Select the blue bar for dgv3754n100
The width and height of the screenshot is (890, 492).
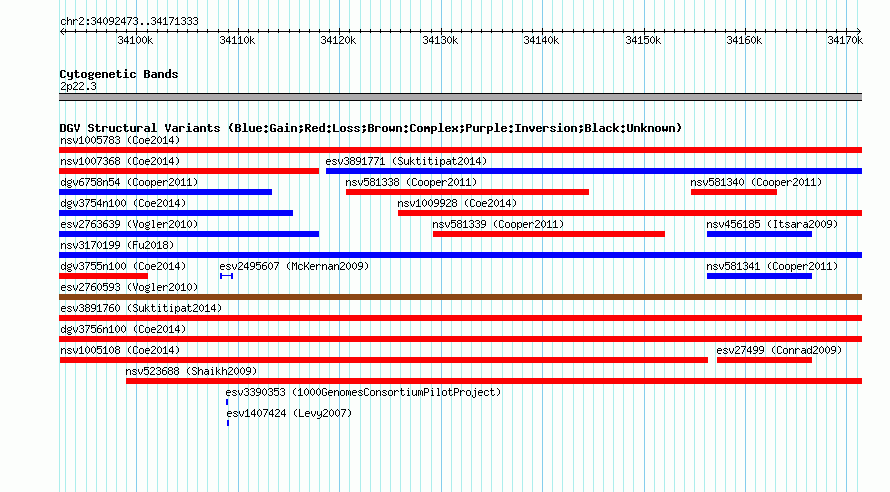tap(176, 213)
